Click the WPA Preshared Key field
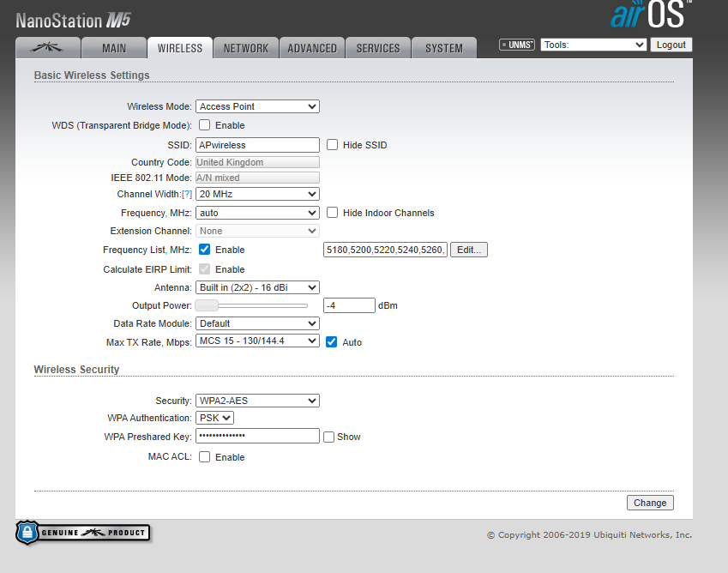Viewport: 728px width, 573px height. tap(257, 436)
